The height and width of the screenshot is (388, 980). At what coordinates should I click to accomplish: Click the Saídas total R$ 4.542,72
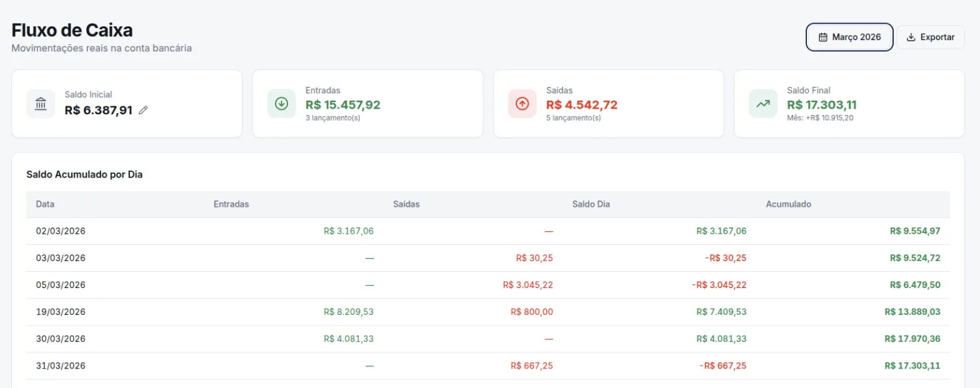(x=582, y=104)
